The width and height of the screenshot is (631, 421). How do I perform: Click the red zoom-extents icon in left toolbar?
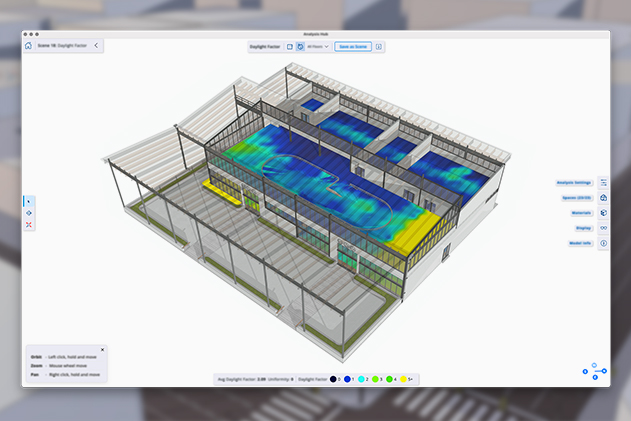point(29,225)
